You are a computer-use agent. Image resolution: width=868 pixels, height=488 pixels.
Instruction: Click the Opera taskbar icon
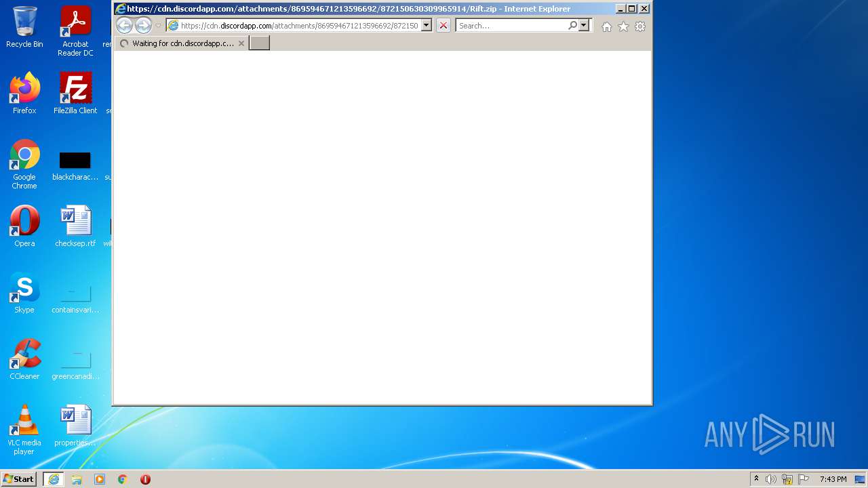pyautogui.click(x=145, y=479)
